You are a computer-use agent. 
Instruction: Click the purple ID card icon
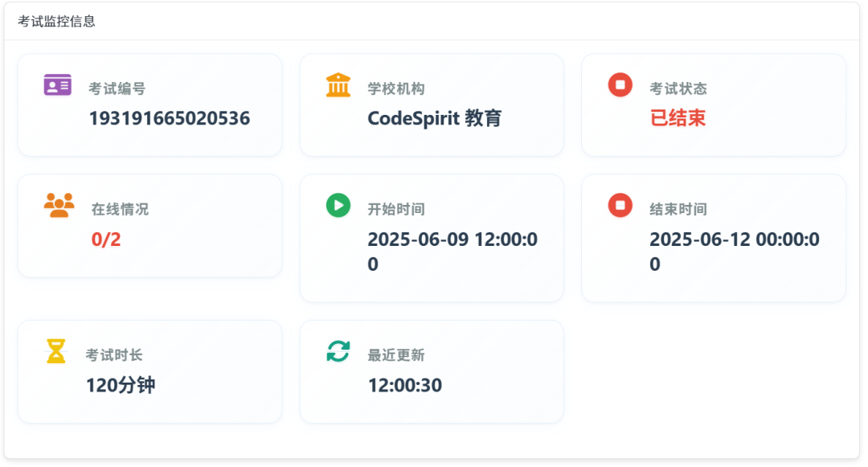tap(58, 84)
